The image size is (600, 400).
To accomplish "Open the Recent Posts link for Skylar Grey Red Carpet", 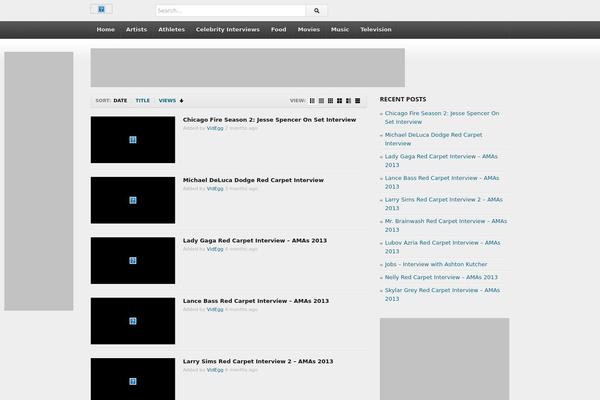I will pyautogui.click(x=442, y=295).
